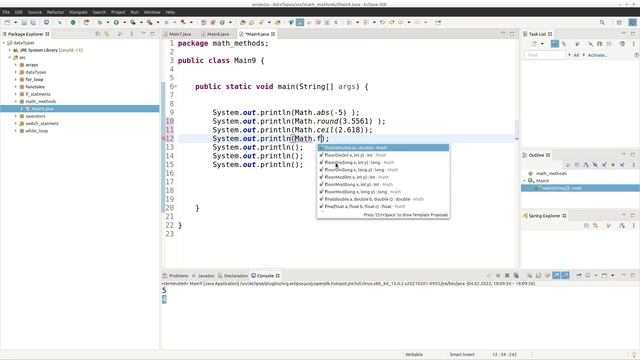Select fma(double a, double b, double c) proposal
Screen dimensions: 640x360
coord(383,199)
